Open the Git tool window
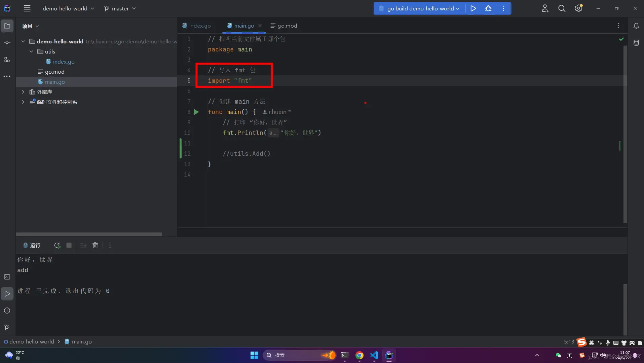The image size is (644, 363). (7, 327)
